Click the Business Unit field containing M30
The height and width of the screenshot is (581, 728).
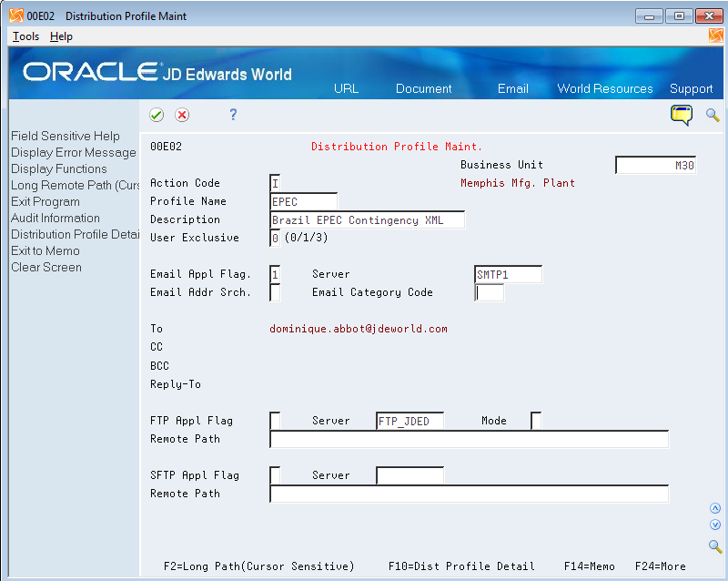655,165
